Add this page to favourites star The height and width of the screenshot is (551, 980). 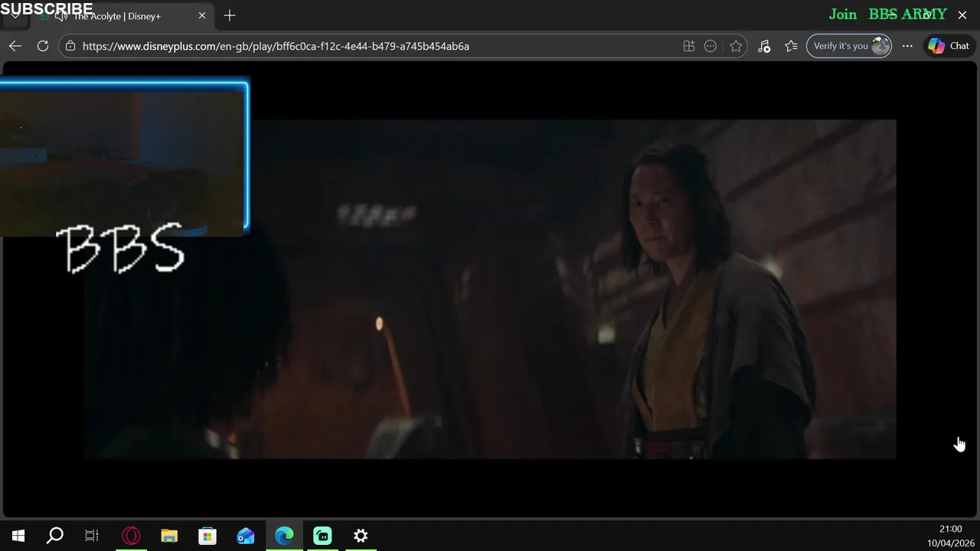coord(736,46)
